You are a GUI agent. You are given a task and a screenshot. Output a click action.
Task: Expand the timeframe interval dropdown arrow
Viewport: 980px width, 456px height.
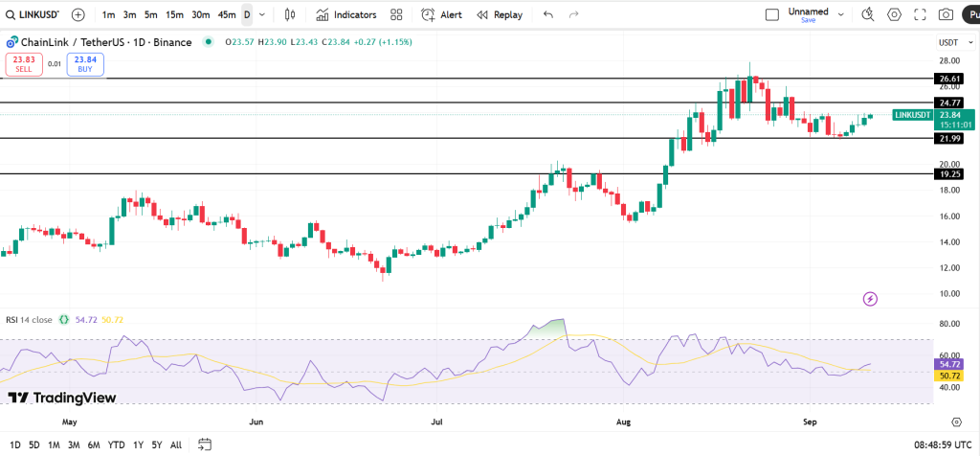(262, 14)
